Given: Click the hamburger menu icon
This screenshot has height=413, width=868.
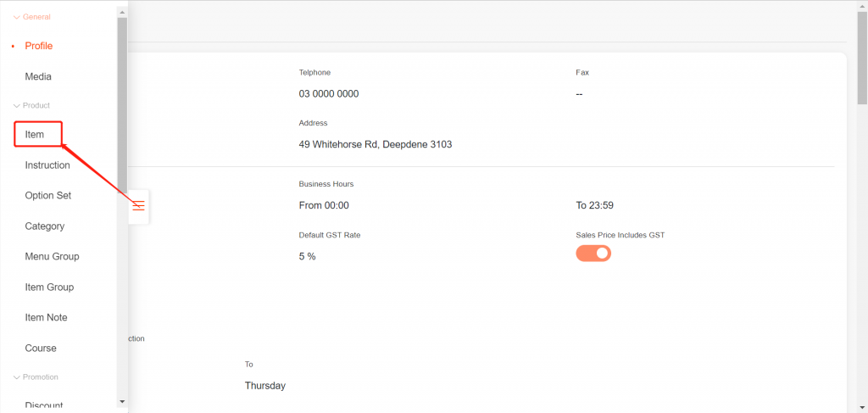Looking at the screenshot, I should click(x=139, y=206).
